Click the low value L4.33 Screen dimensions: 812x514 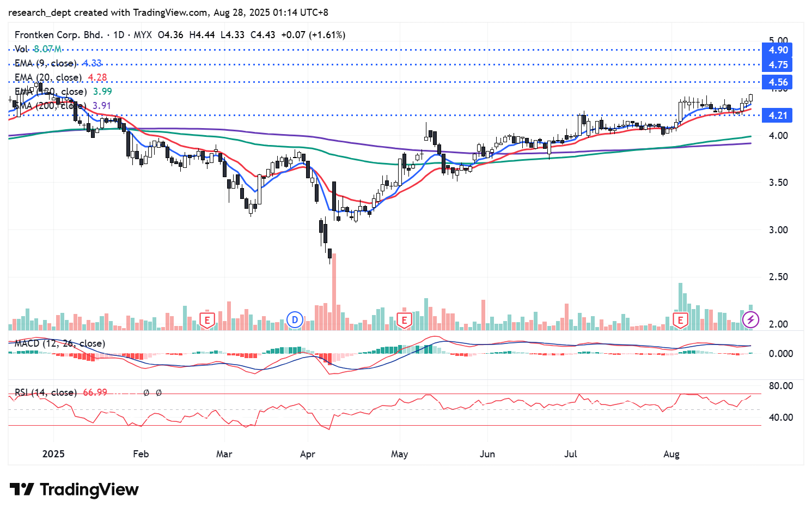point(232,35)
